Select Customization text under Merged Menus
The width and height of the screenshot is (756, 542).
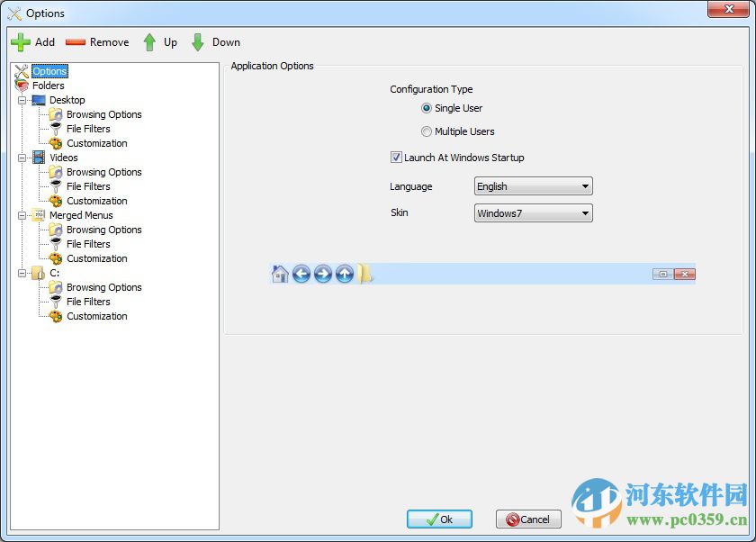click(97, 258)
